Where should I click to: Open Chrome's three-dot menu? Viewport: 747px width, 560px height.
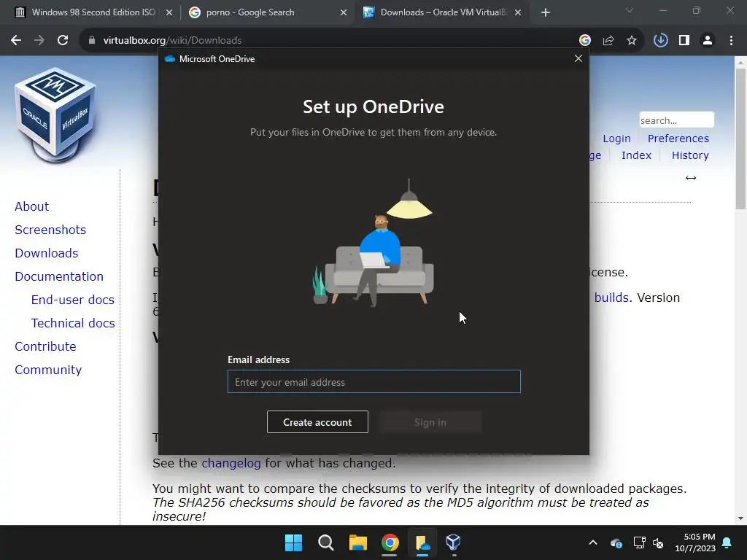[731, 41]
